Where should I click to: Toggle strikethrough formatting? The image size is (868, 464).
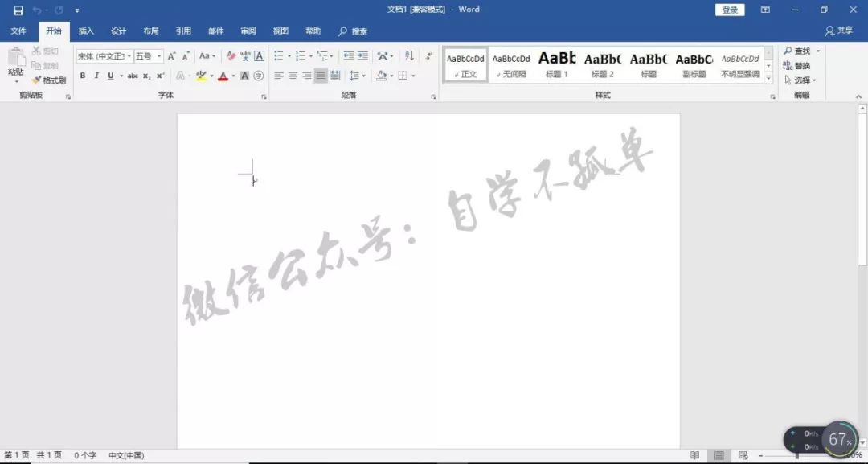point(133,76)
